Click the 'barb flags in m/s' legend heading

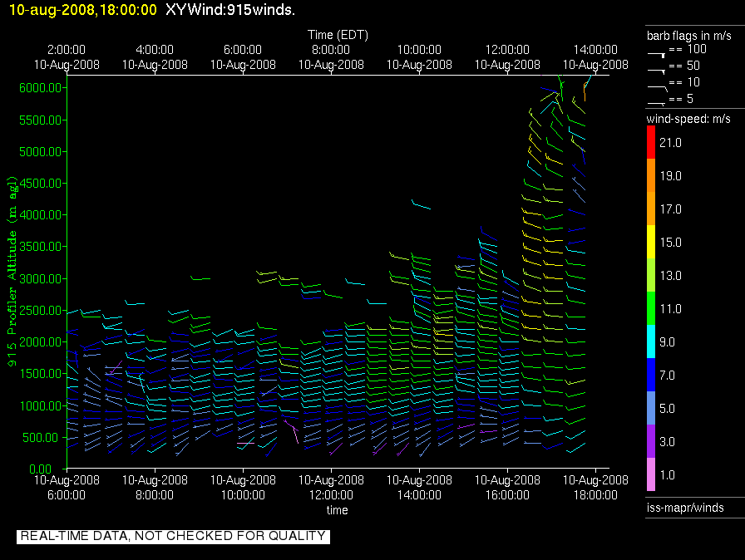[689, 36]
